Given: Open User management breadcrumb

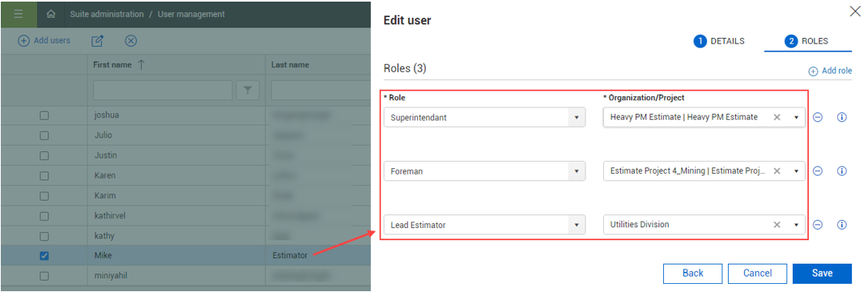Looking at the screenshot, I should (x=192, y=14).
